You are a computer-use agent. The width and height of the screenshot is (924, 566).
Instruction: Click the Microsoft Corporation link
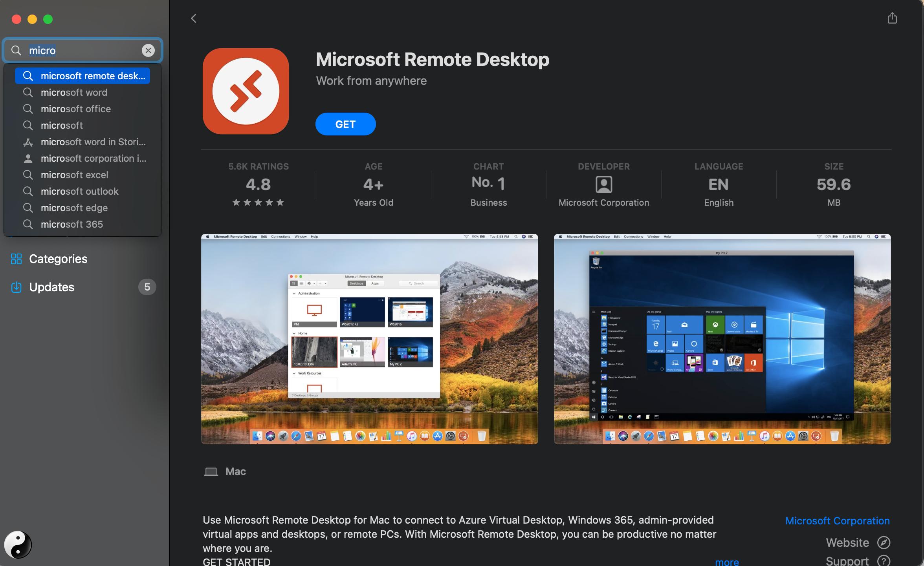[x=838, y=520]
